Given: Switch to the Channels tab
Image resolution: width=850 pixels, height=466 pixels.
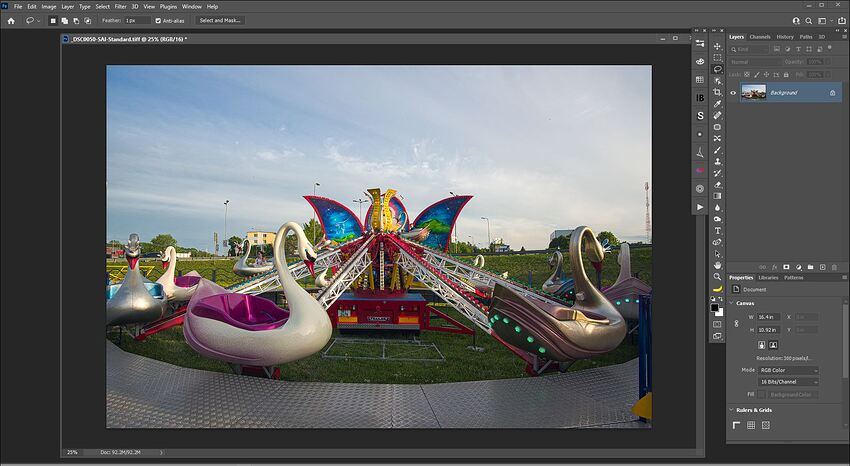Looking at the screenshot, I should point(760,37).
